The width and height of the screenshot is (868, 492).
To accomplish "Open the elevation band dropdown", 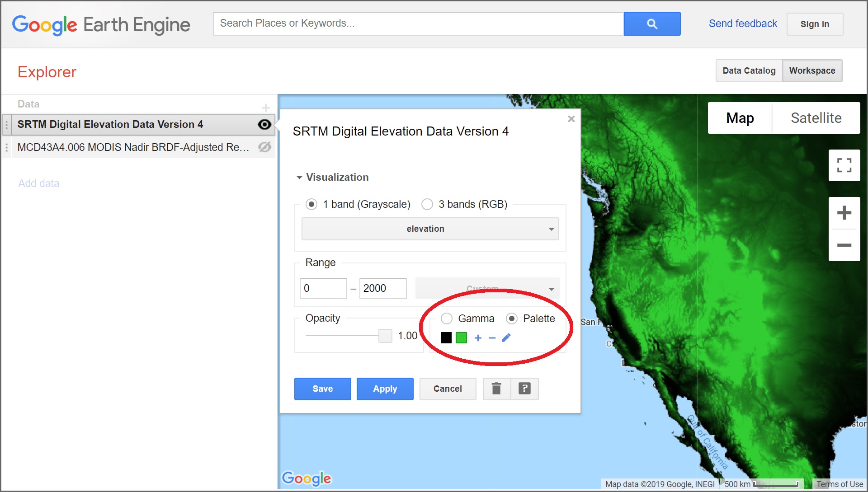I will [x=430, y=229].
